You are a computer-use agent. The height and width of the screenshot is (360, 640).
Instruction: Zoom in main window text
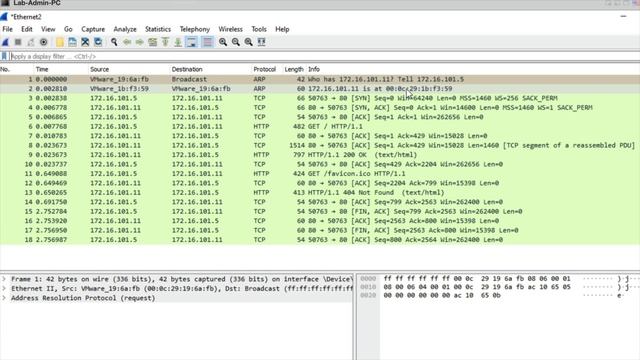coord(223,42)
